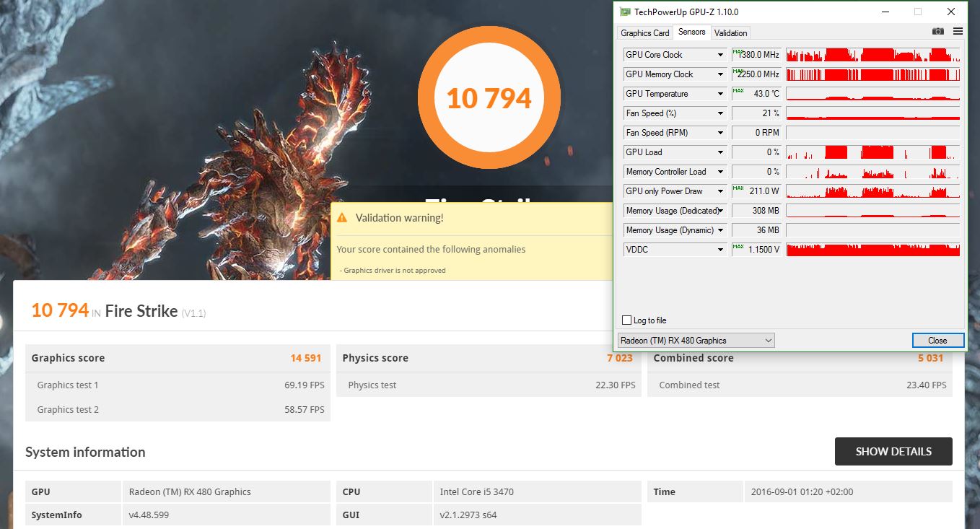Click the SHOW DETAILS button

[x=893, y=452]
